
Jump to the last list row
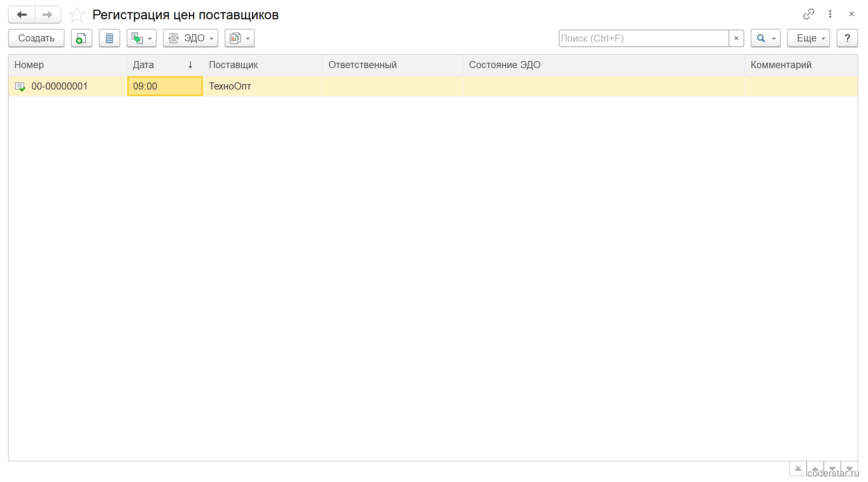pos(849,468)
